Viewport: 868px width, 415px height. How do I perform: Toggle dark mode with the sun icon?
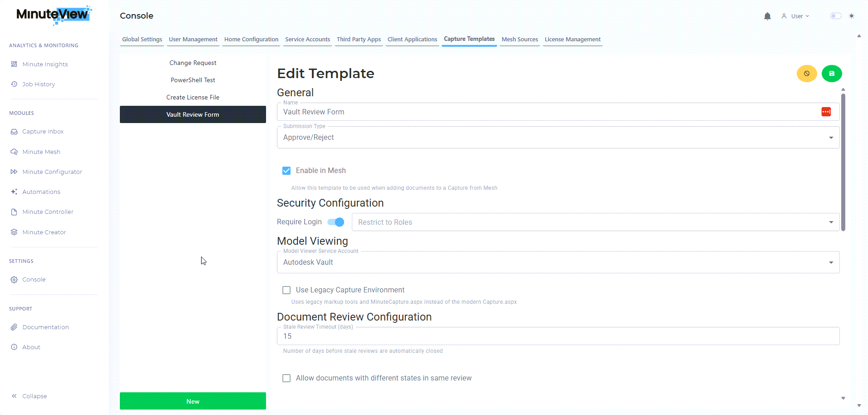[x=853, y=16]
